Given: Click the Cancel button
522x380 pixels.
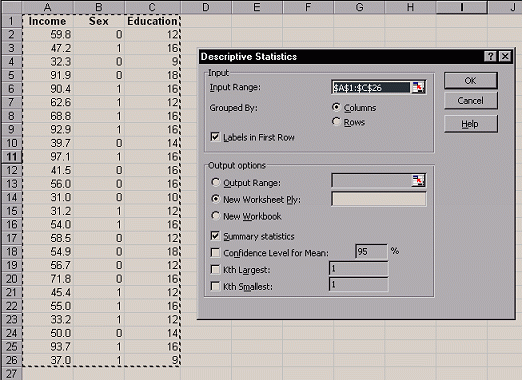Looking at the screenshot, I should point(471,101).
